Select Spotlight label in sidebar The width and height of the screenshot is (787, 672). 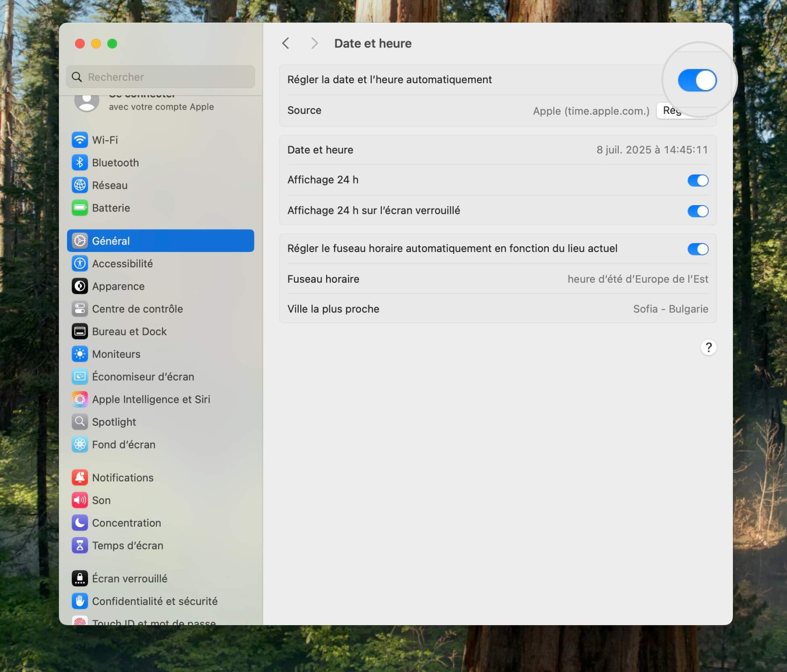(x=114, y=422)
